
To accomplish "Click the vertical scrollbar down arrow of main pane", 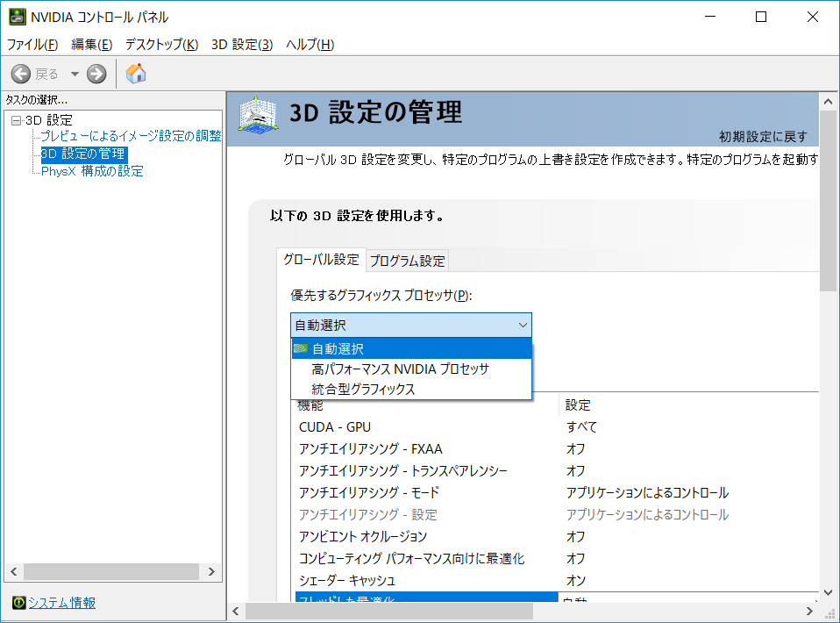I will tap(829, 592).
